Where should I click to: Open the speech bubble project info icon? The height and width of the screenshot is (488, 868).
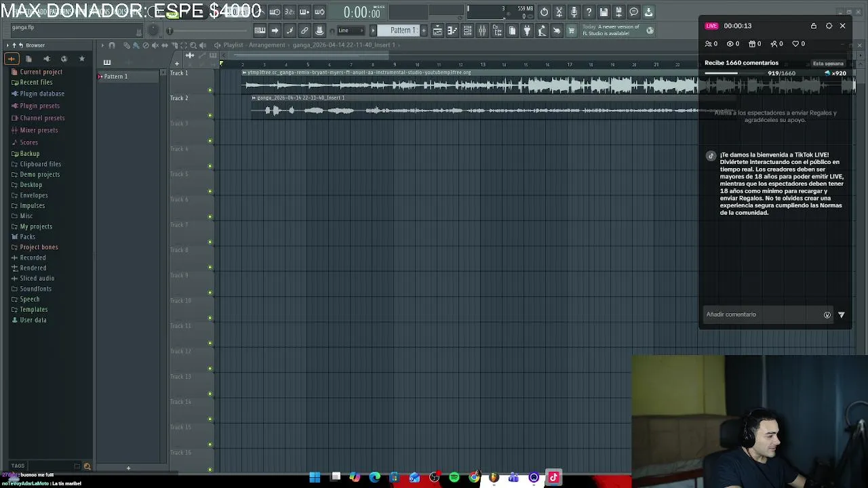[x=634, y=12]
